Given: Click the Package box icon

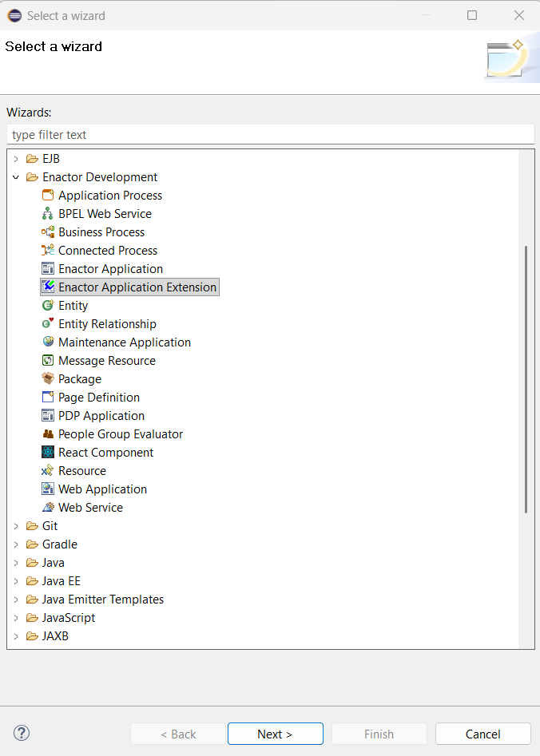Looking at the screenshot, I should tap(48, 378).
